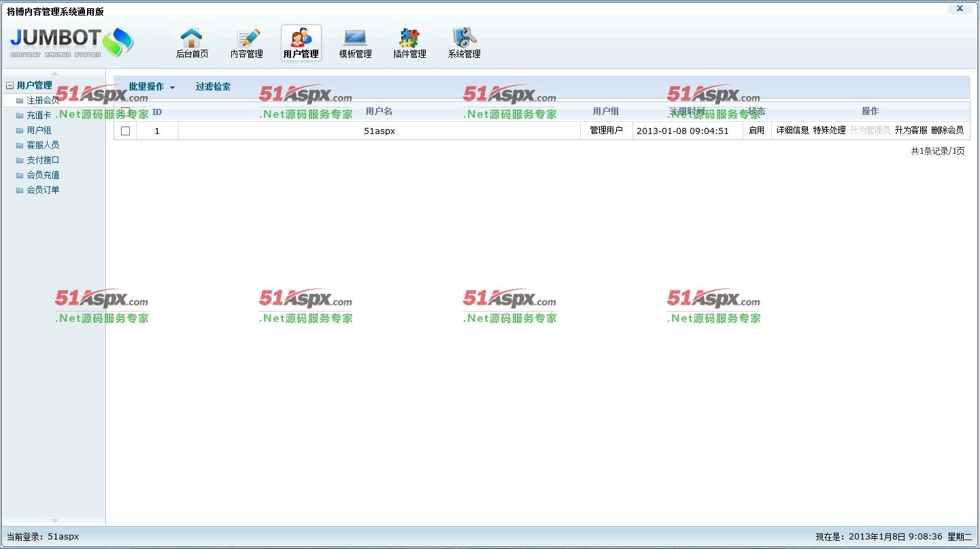Select the ID cell showing 1
The height and width of the screenshot is (549, 980).
click(157, 131)
